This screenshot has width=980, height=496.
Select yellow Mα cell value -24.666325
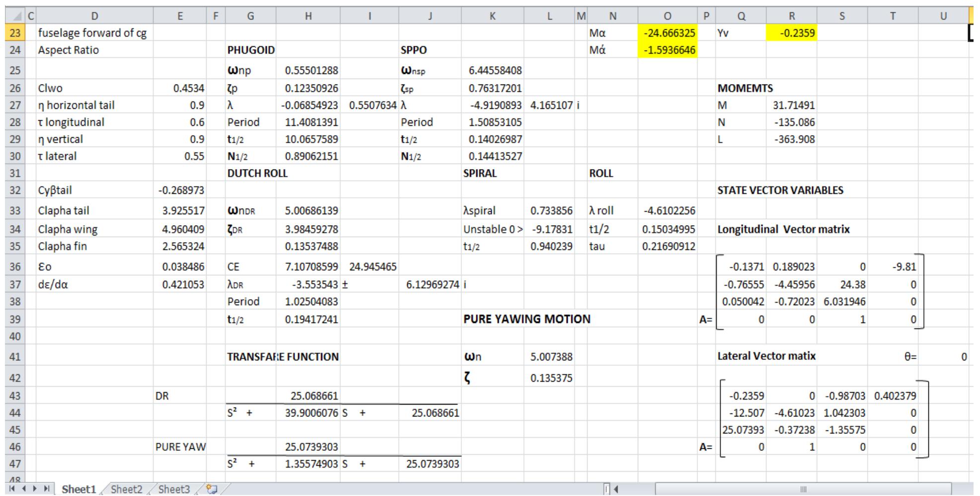[667, 33]
